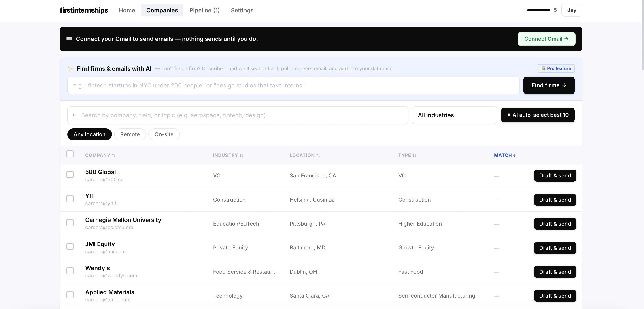Go to the Home tab

[127, 10]
